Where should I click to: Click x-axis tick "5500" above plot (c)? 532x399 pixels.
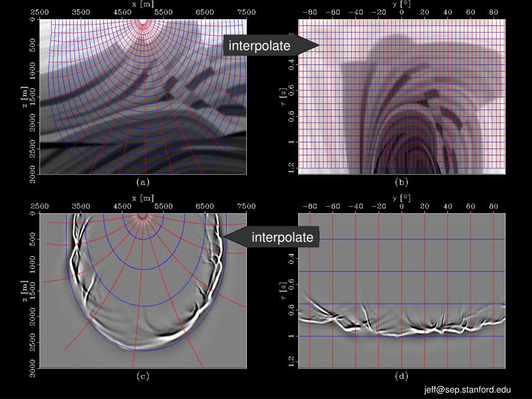[164, 206]
